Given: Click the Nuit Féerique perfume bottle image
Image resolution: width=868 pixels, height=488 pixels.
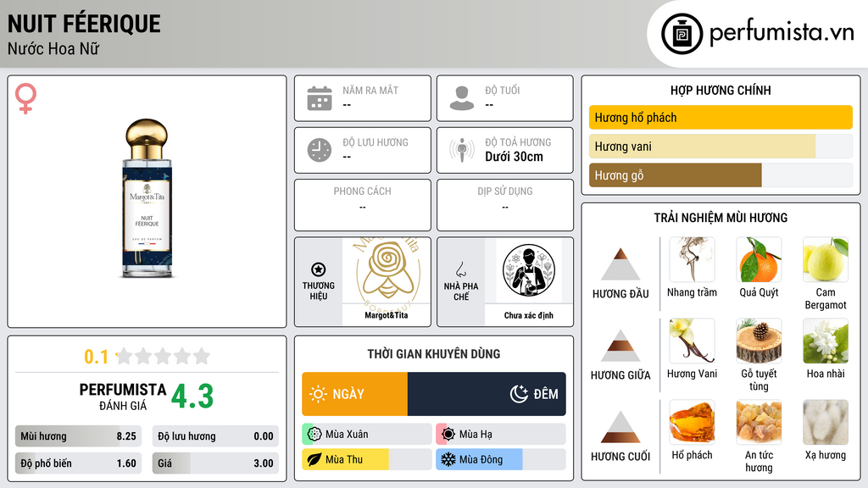Looking at the screenshot, I should pos(147,198).
